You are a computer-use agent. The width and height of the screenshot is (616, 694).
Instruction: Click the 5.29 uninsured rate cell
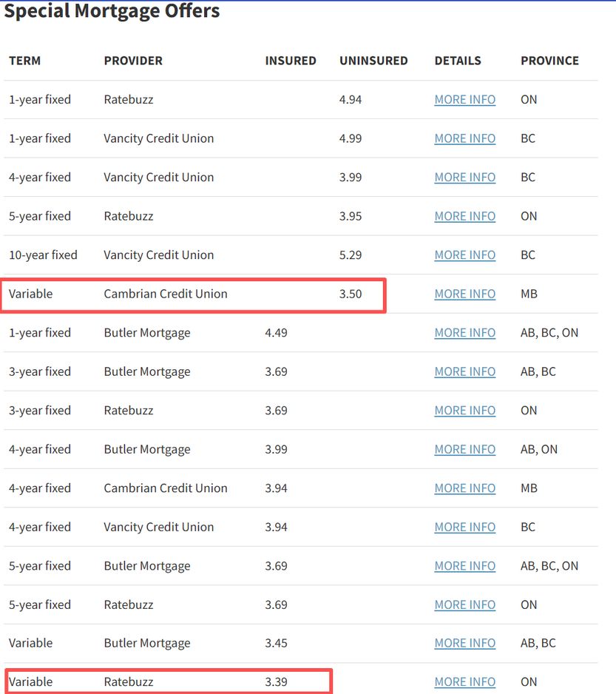click(351, 255)
